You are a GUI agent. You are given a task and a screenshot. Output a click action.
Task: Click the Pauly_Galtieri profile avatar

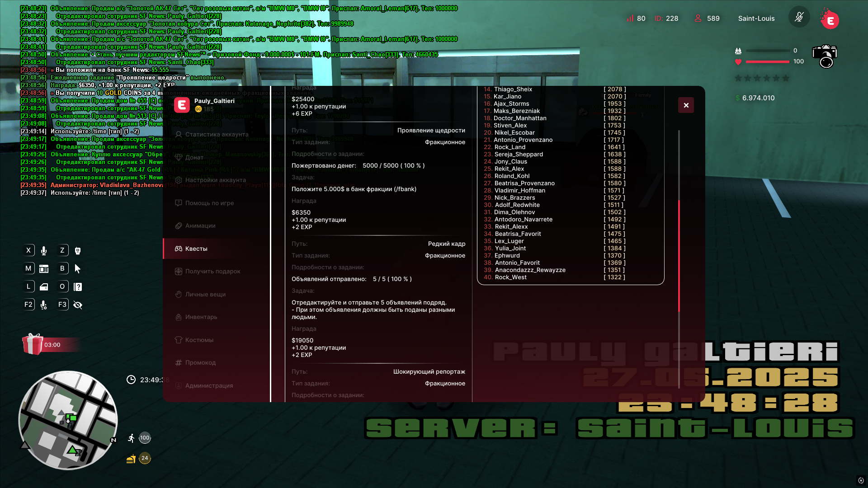click(182, 105)
